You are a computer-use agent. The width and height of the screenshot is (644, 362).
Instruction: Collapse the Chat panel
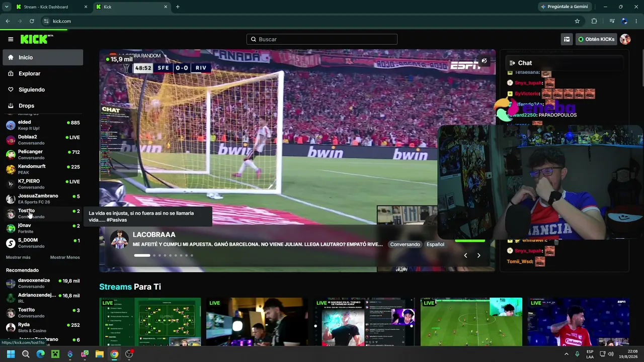(x=512, y=63)
